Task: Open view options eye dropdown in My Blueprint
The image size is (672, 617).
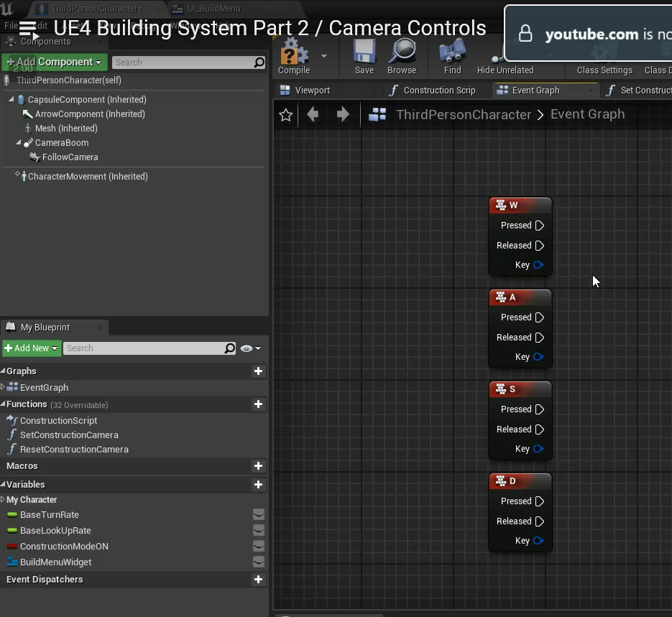Action: (x=250, y=348)
